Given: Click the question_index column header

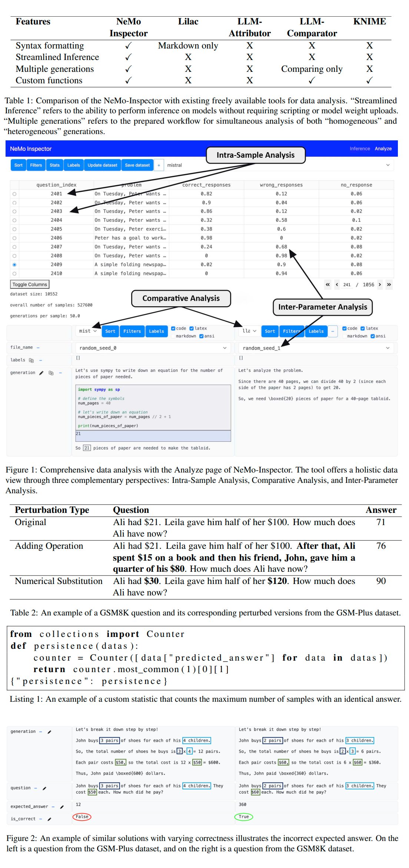Looking at the screenshot, I should (56, 185).
